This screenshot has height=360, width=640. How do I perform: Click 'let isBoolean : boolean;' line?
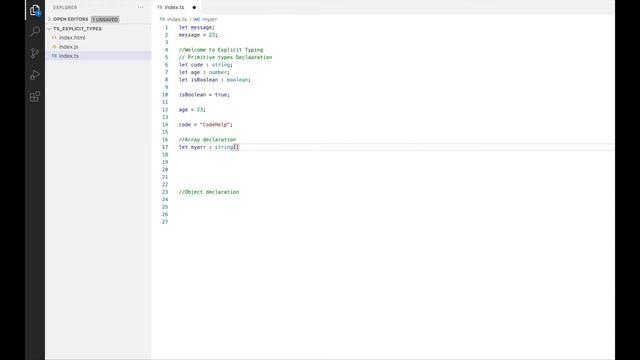point(215,80)
